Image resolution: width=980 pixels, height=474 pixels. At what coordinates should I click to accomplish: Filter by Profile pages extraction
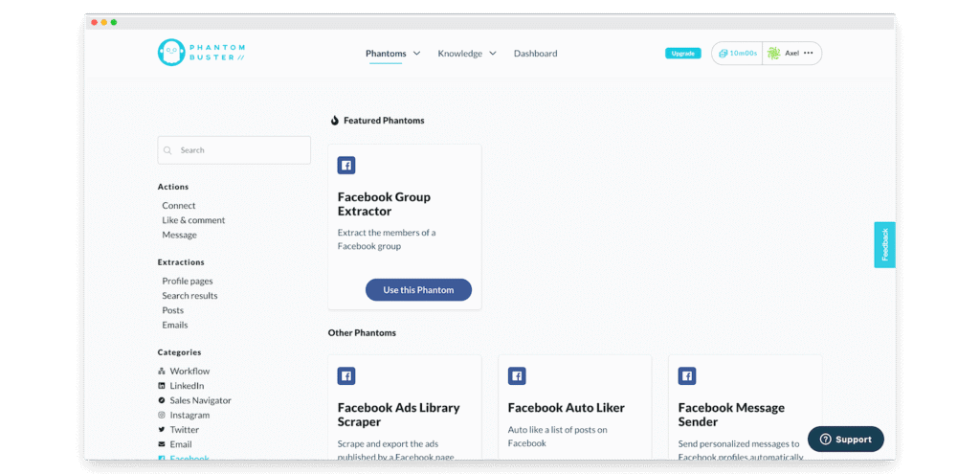tap(188, 281)
